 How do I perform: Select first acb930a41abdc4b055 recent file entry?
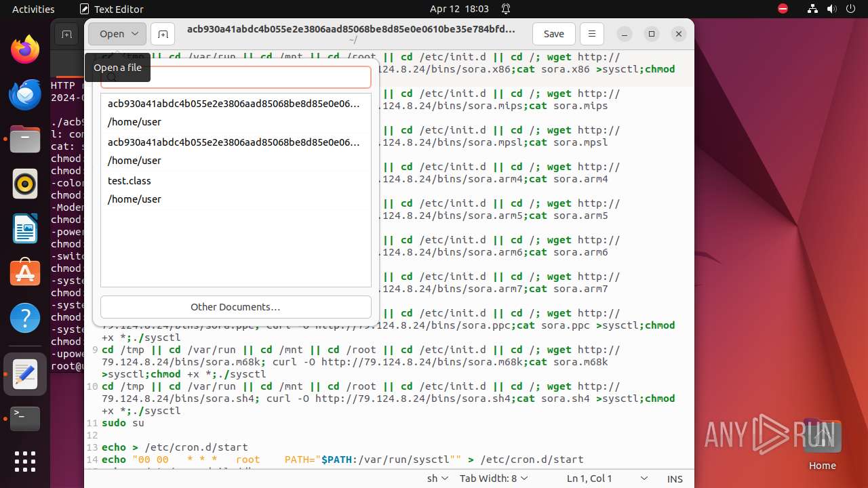point(235,113)
